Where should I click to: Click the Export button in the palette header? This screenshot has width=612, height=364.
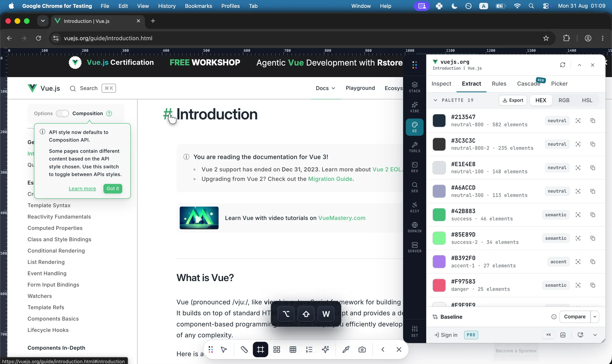point(513,100)
